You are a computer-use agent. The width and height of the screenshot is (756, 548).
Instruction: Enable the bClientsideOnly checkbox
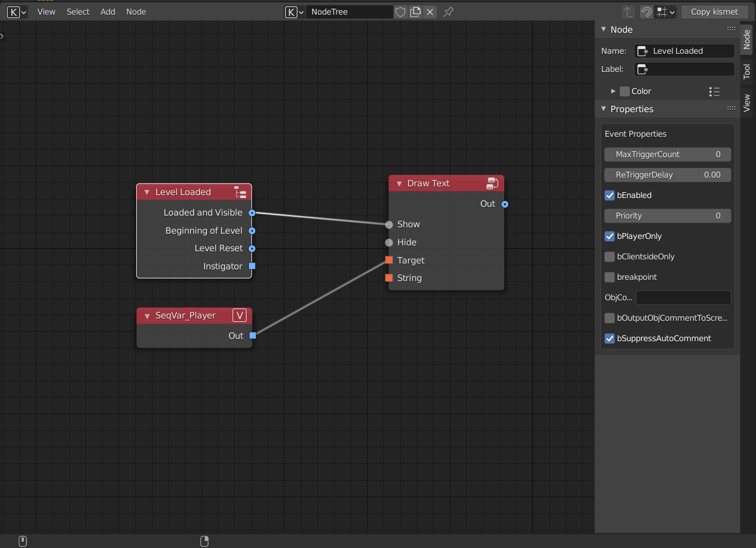(x=609, y=256)
